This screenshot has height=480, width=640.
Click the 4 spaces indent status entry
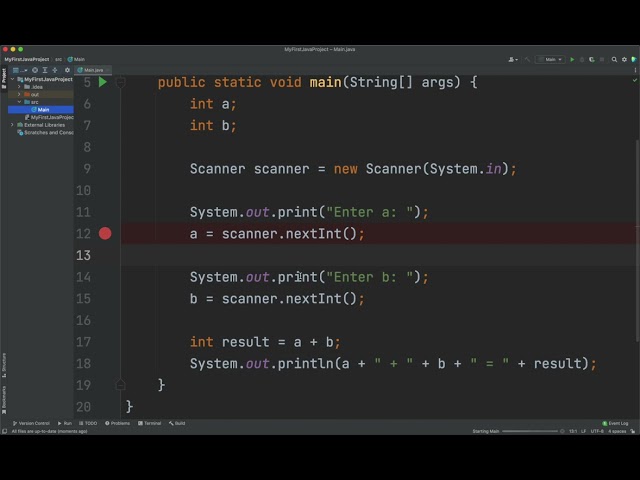pyautogui.click(x=617, y=431)
